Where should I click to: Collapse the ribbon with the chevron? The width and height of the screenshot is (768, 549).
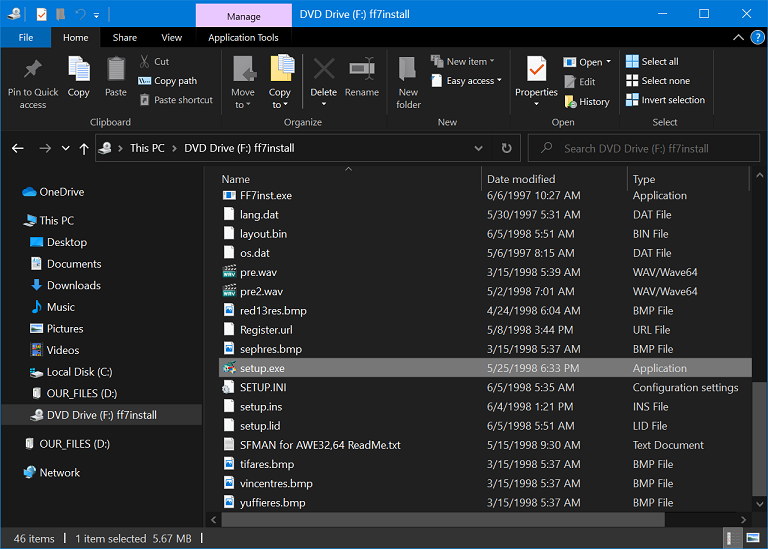click(x=738, y=38)
